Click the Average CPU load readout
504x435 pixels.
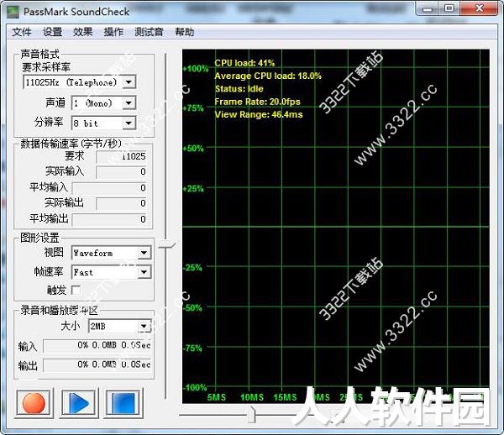click(x=268, y=76)
